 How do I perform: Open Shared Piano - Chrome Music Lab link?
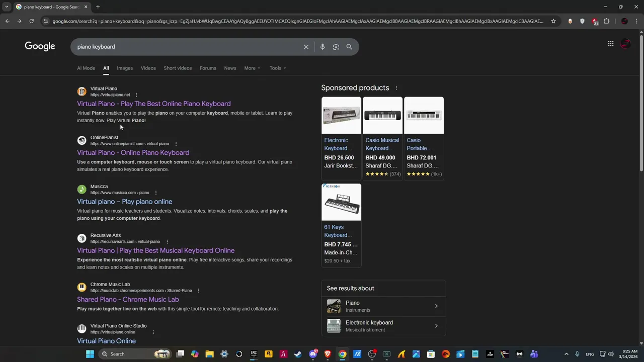[x=128, y=299]
